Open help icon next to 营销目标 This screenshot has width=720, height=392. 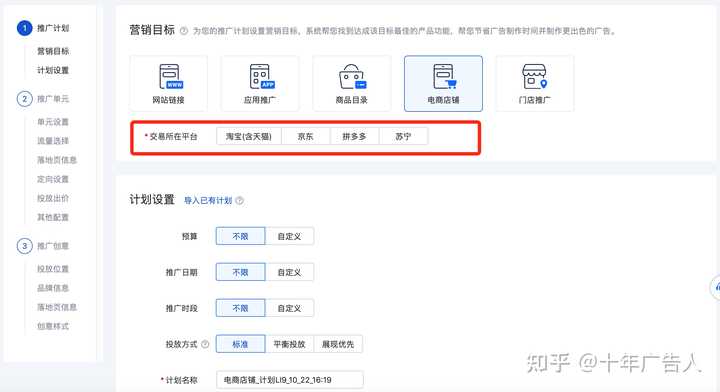(184, 31)
